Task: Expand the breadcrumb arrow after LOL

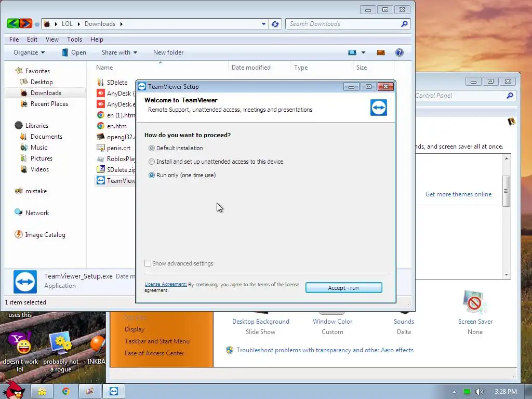Action: (x=79, y=24)
